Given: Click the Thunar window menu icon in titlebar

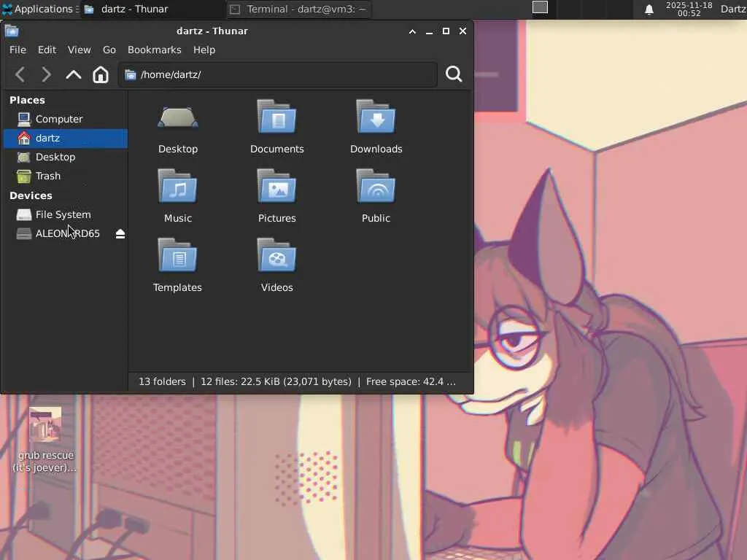Looking at the screenshot, I should point(12,31).
